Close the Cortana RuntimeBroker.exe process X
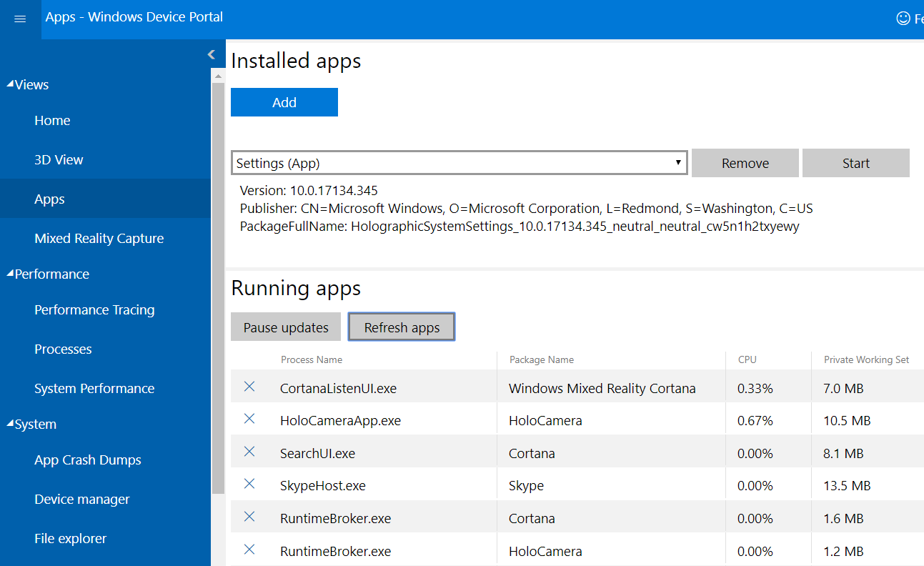Screen dimensions: 924x566 (x=249, y=517)
